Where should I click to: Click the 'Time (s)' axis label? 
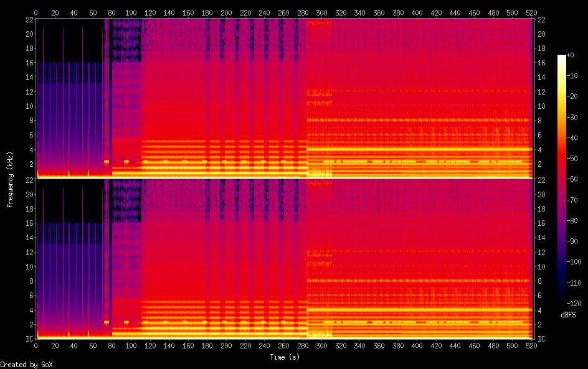pyautogui.click(x=283, y=357)
